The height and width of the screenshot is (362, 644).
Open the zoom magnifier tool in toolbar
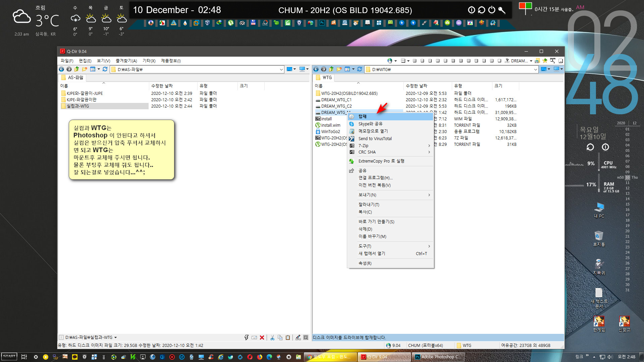coord(553,61)
